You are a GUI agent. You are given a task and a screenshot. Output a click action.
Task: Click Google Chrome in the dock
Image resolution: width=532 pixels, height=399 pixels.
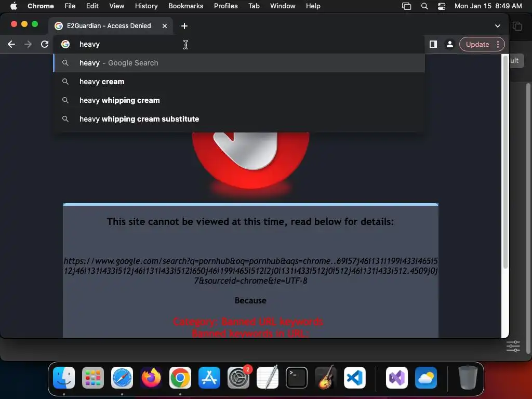coord(180,378)
